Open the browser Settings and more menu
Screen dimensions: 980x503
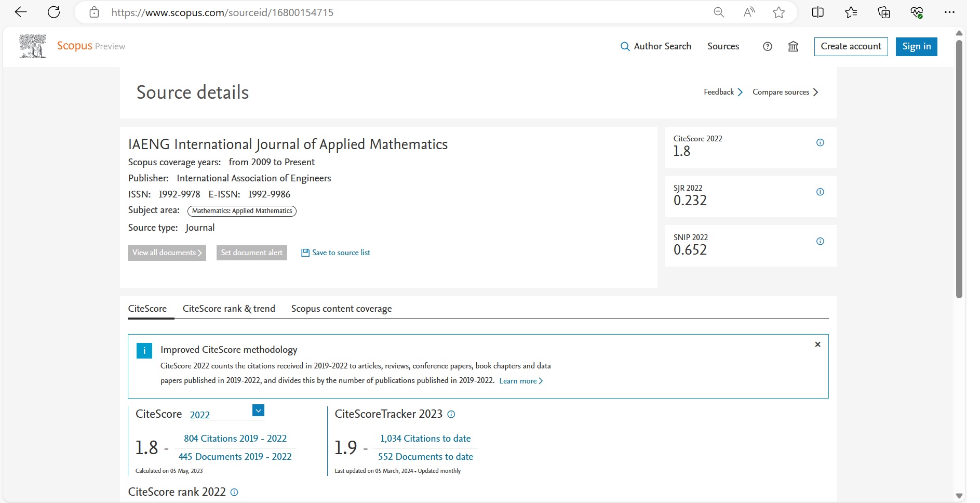click(x=949, y=12)
